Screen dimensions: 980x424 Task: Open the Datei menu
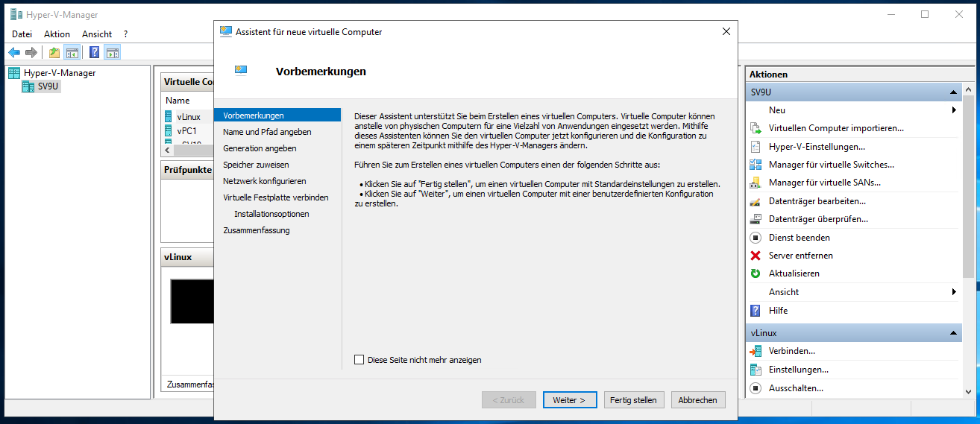coord(22,34)
